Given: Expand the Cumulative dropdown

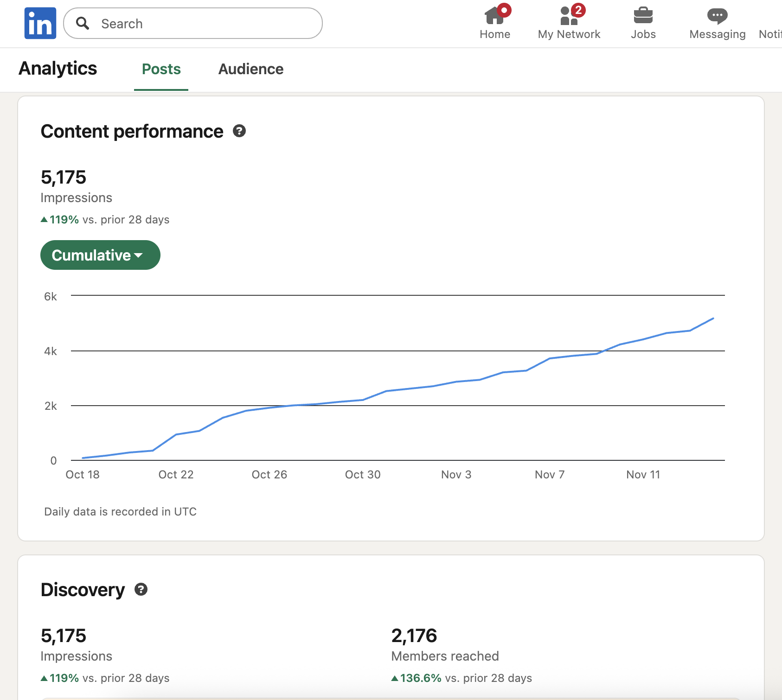Looking at the screenshot, I should coord(100,255).
